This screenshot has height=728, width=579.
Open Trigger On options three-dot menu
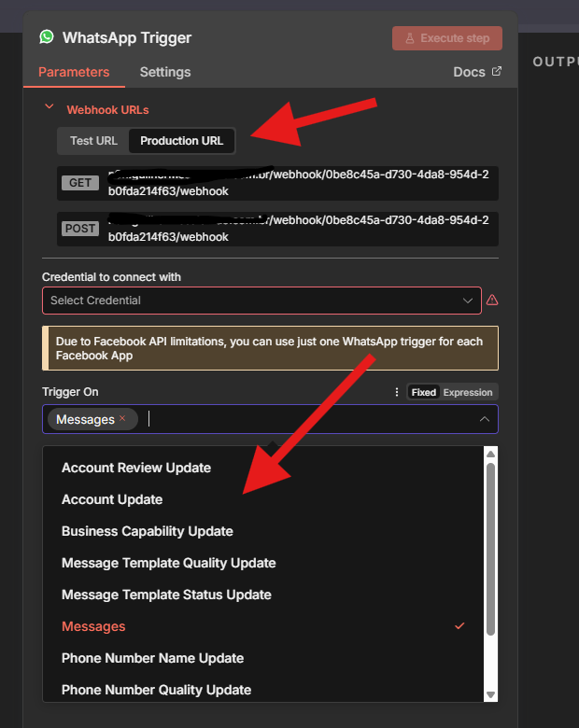tap(396, 392)
